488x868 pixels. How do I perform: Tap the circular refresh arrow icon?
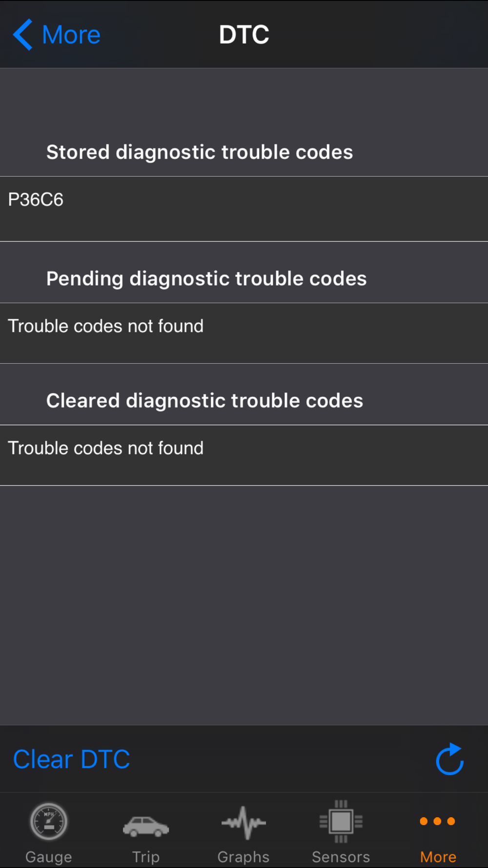tap(449, 759)
